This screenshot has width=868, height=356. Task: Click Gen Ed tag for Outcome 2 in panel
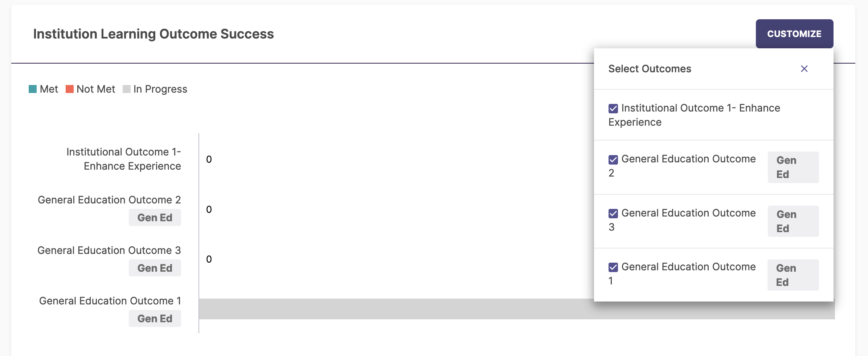click(793, 167)
